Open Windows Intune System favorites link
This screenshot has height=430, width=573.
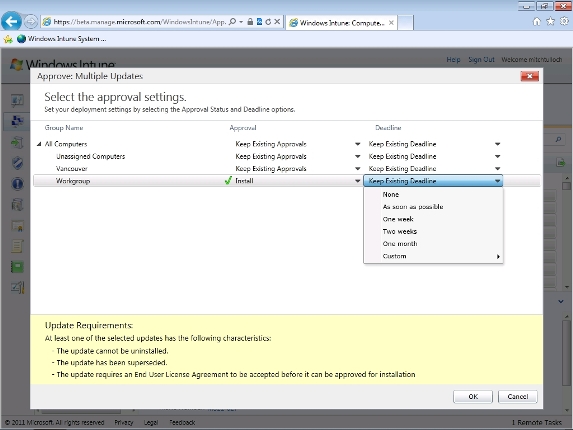[x=62, y=39]
